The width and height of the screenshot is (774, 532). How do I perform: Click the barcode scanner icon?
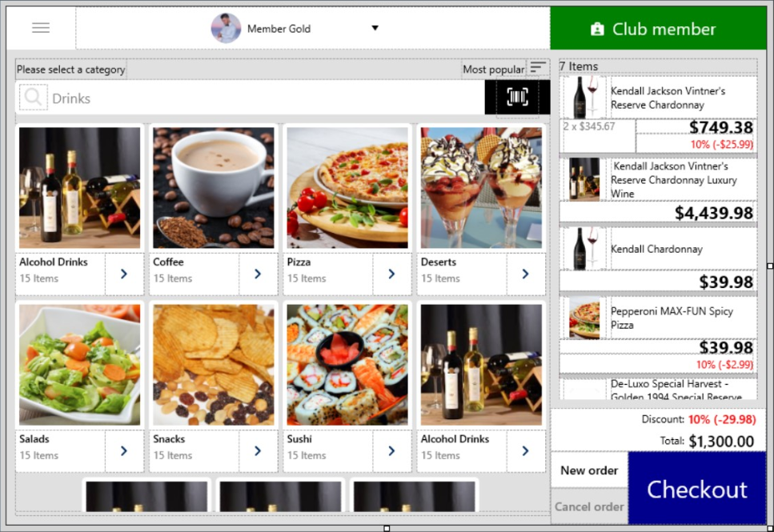[x=517, y=98]
